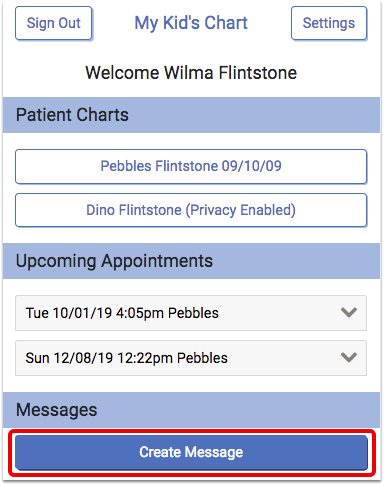
Task: Expand chevron on the Tue 10/01/19 appointment
Action: point(349,313)
